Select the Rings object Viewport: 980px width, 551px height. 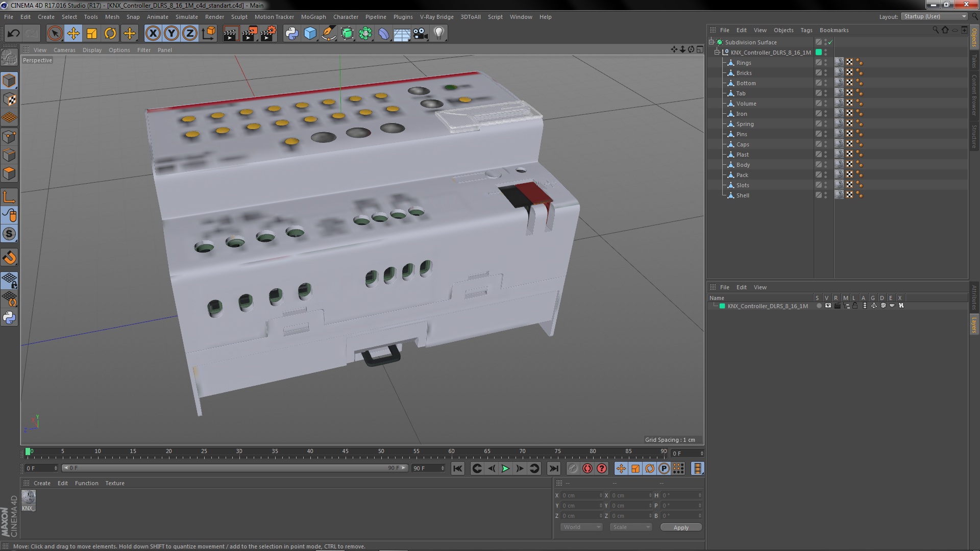click(744, 63)
